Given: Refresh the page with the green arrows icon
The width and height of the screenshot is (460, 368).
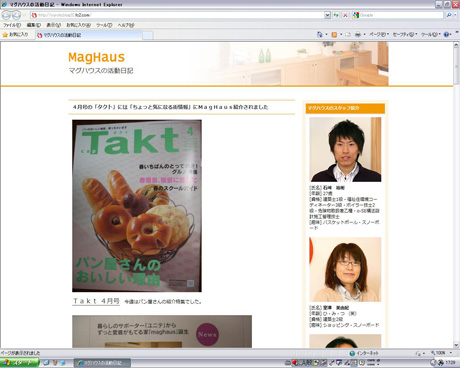Looking at the screenshot, I should point(336,15).
